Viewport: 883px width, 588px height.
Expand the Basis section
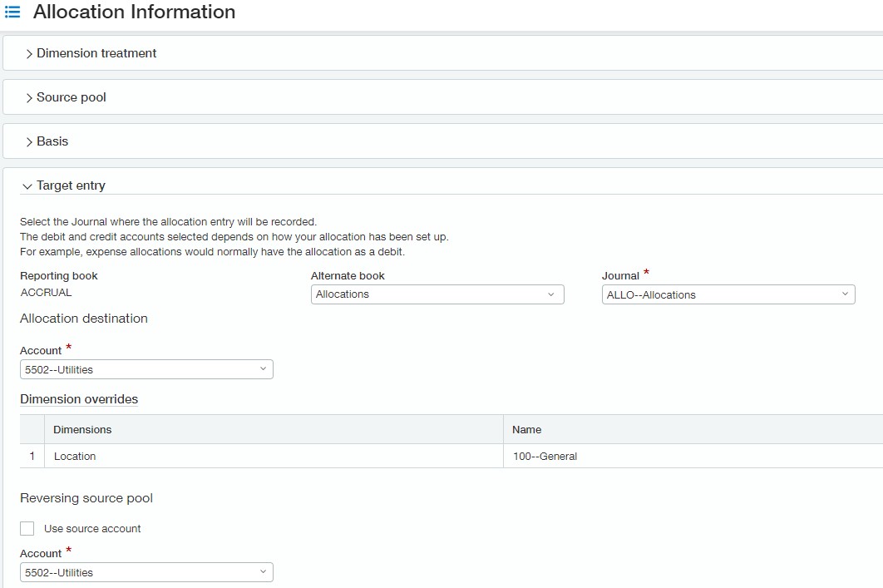pyautogui.click(x=52, y=141)
